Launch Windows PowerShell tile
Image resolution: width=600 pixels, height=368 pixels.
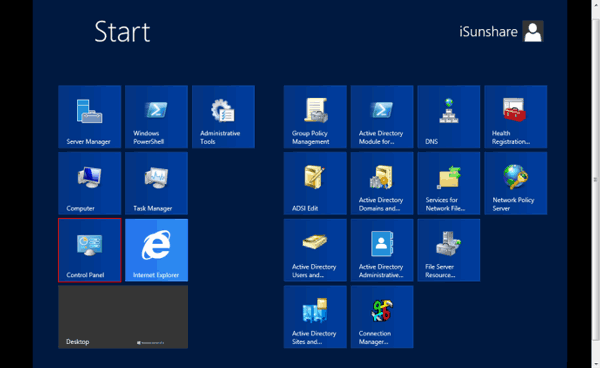click(x=156, y=117)
